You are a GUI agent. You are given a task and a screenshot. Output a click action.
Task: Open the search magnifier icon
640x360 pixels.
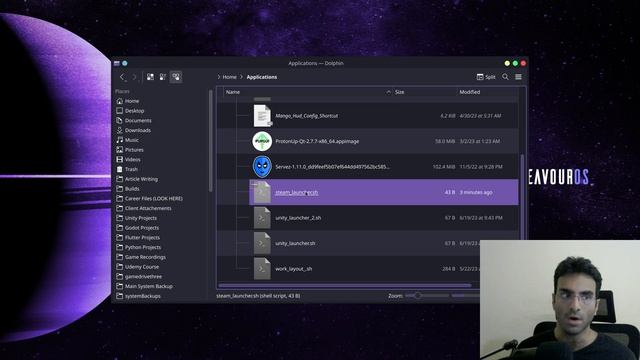(505, 77)
